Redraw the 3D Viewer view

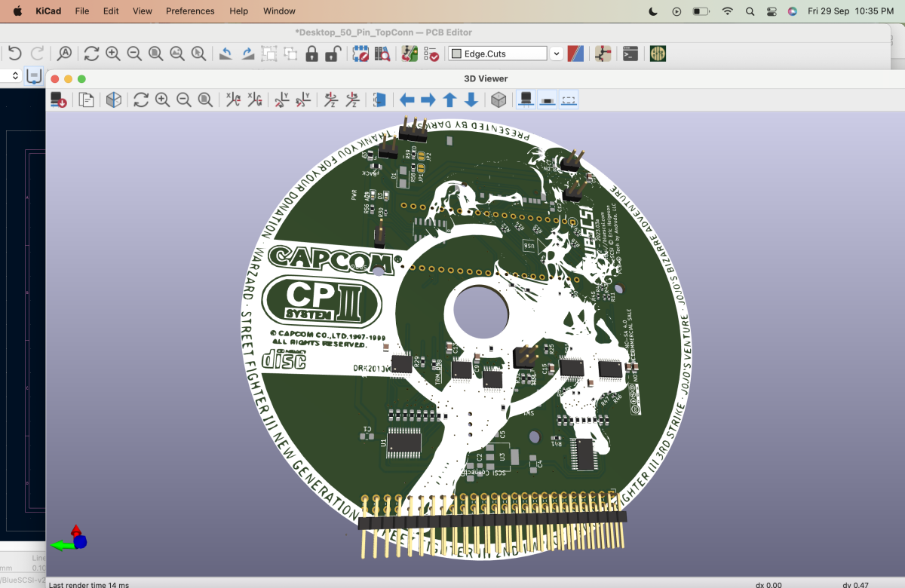pos(141,100)
